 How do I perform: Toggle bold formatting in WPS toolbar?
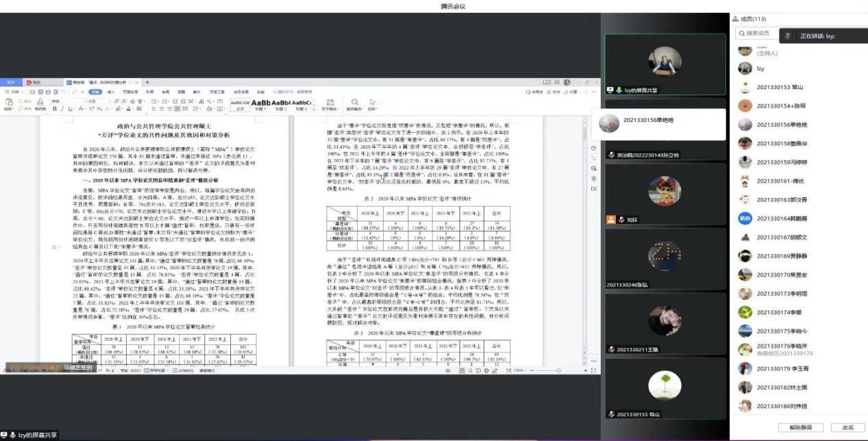point(54,109)
